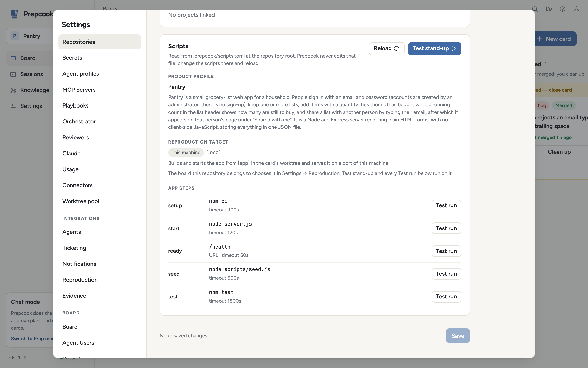The height and width of the screenshot is (368, 588).
Task: Open Usage settings
Action: pos(100,169)
